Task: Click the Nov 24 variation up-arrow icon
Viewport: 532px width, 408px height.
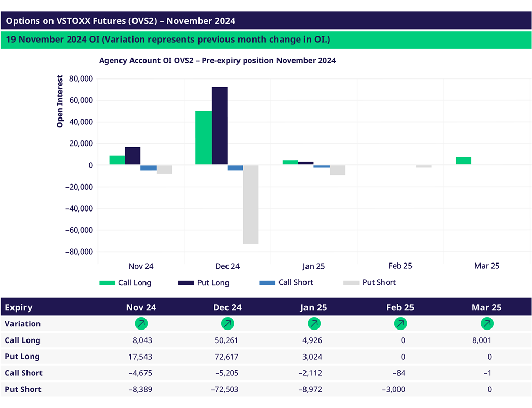Action: tap(141, 324)
